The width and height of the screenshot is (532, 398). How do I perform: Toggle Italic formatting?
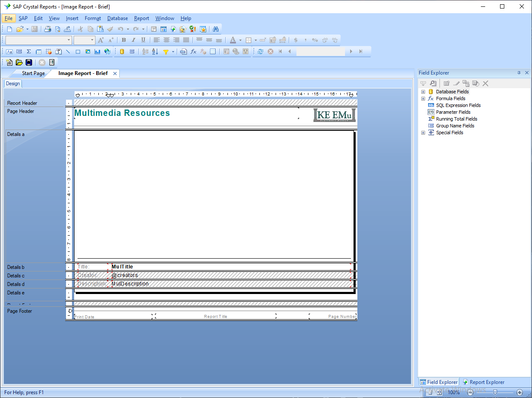pyautogui.click(x=133, y=40)
